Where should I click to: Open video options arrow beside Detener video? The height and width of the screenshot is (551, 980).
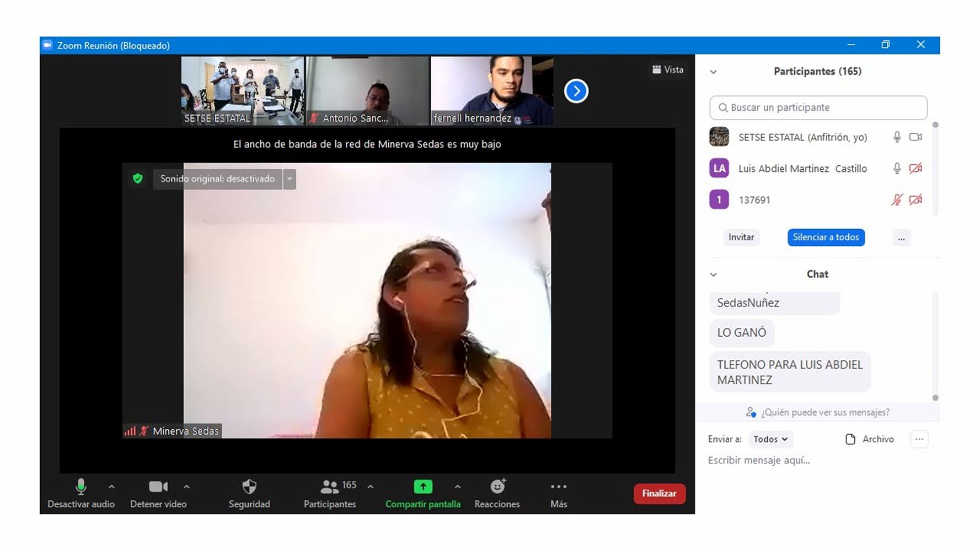pyautogui.click(x=186, y=487)
